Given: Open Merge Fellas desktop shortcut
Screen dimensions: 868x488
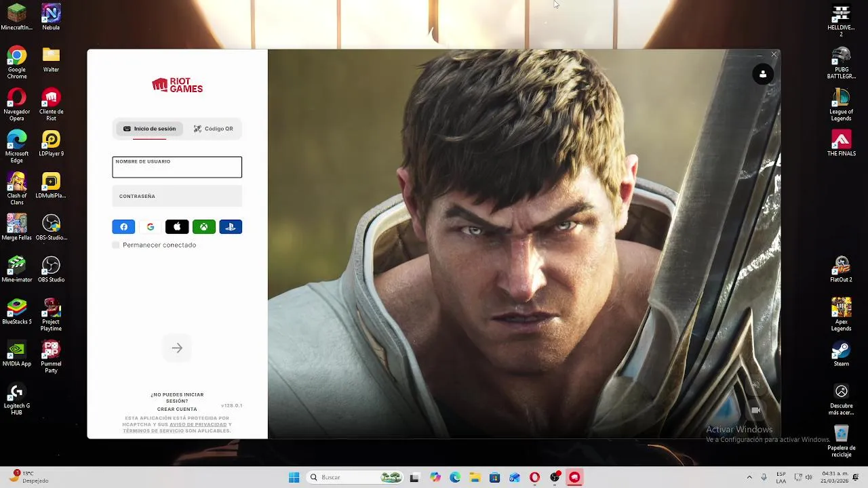Looking at the screenshot, I should pos(17,228).
